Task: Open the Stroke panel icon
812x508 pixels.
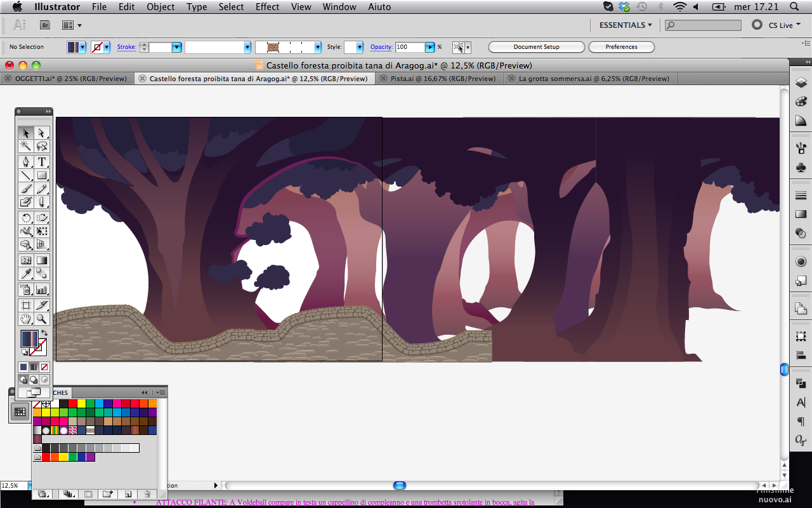Action: click(x=801, y=196)
